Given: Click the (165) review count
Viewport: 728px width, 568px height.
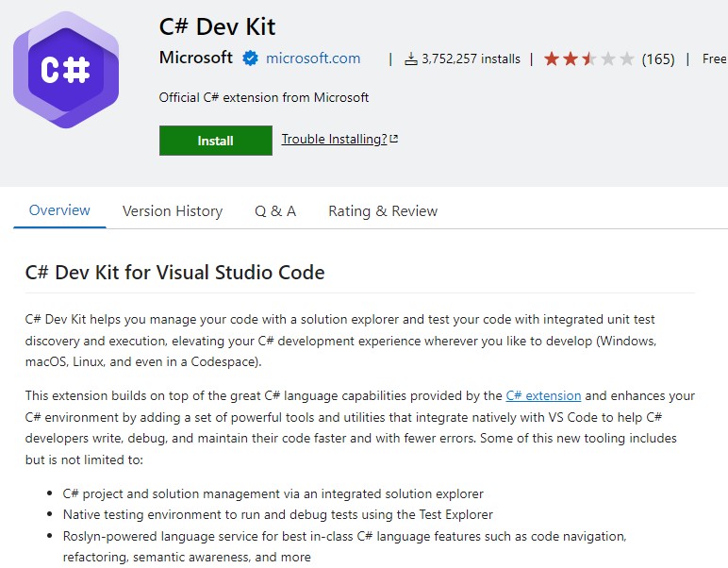Looking at the screenshot, I should (x=658, y=59).
